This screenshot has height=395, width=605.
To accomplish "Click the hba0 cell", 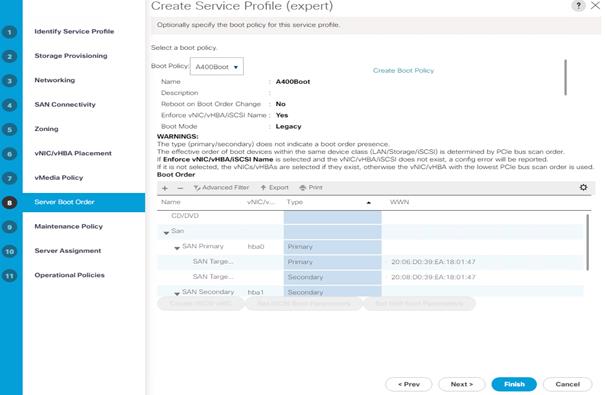I will (x=256, y=246).
